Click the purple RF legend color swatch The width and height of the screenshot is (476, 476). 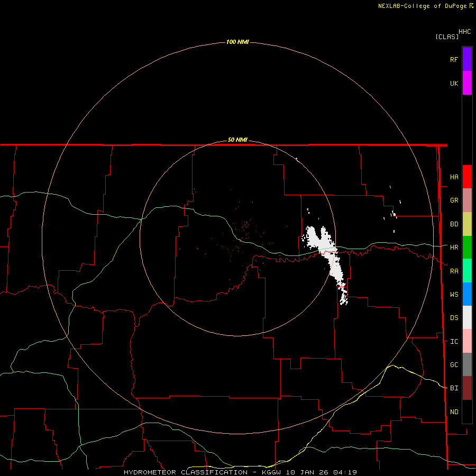pos(467,59)
